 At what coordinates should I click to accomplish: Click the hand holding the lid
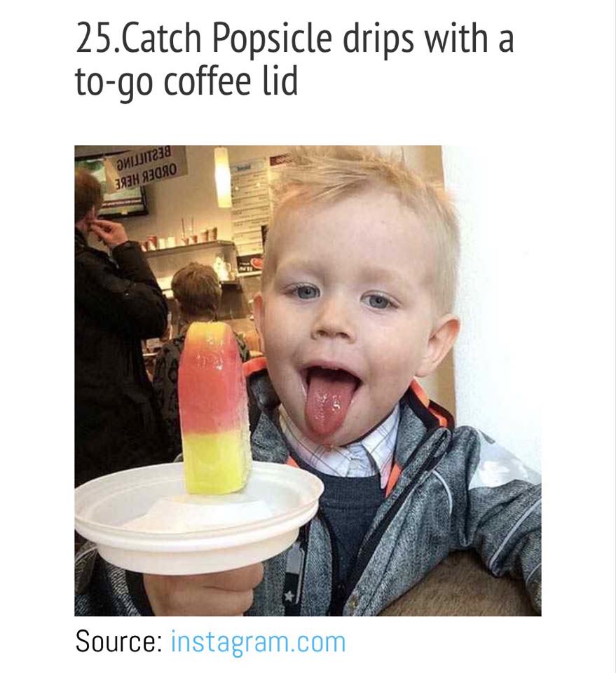[204, 590]
